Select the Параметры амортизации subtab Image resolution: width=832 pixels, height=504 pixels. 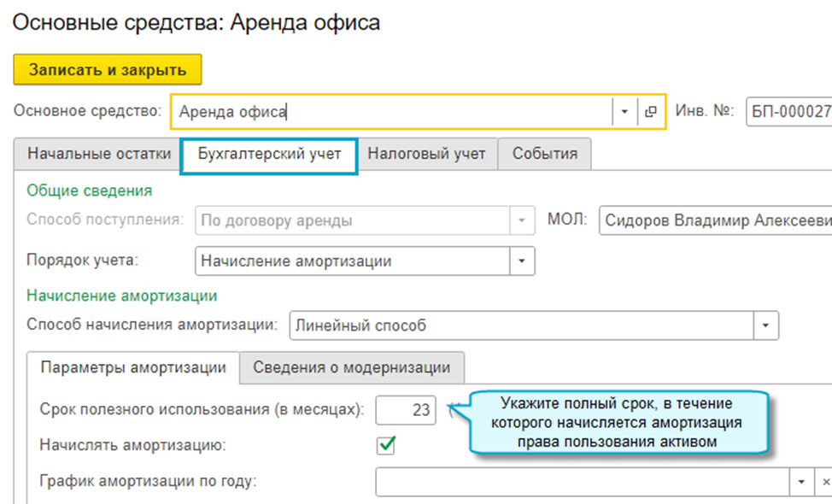pyautogui.click(x=133, y=368)
